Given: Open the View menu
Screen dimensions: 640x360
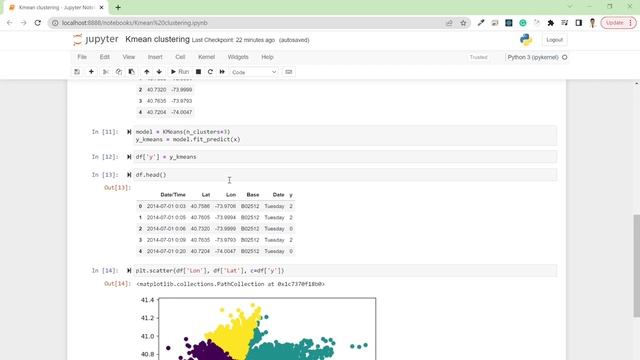Looking at the screenshot, I should pyautogui.click(x=129, y=57).
